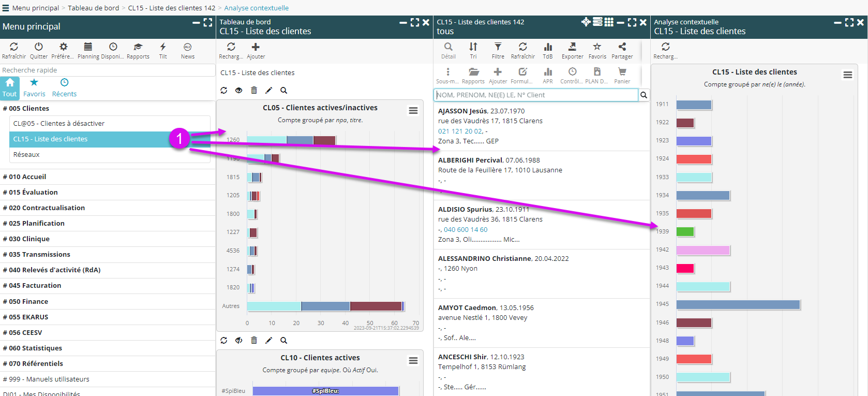Image resolution: width=868 pixels, height=396 pixels.
Task: Click the Tri sort icon
Action: pyautogui.click(x=473, y=47)
